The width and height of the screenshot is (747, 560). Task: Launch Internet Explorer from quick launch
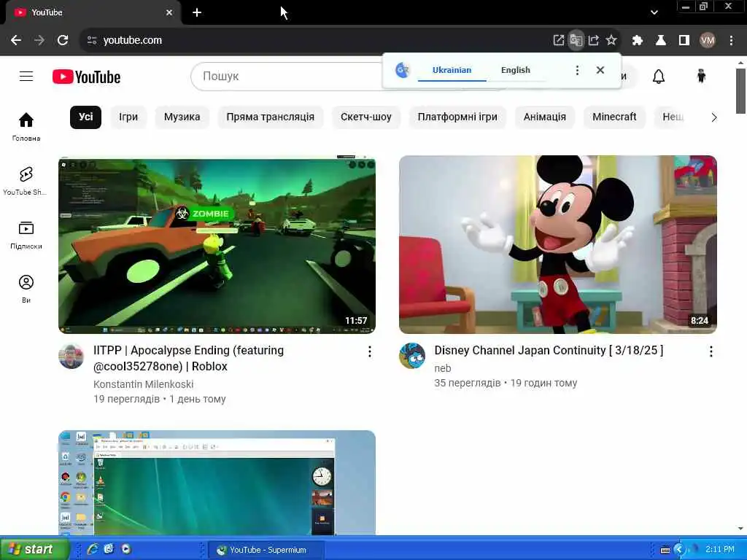(92, 549)
